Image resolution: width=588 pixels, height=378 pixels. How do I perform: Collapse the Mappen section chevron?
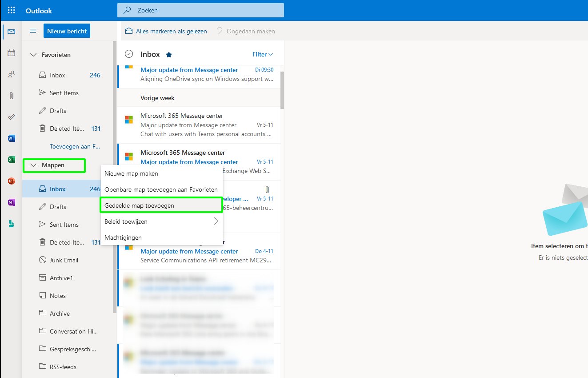[33, 165]
